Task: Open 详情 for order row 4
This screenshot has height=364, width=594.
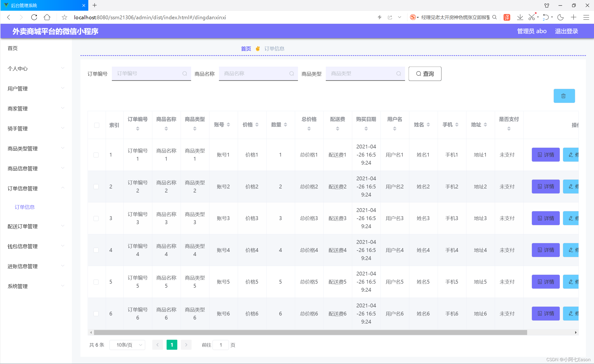Action: (x=545, y=250)
